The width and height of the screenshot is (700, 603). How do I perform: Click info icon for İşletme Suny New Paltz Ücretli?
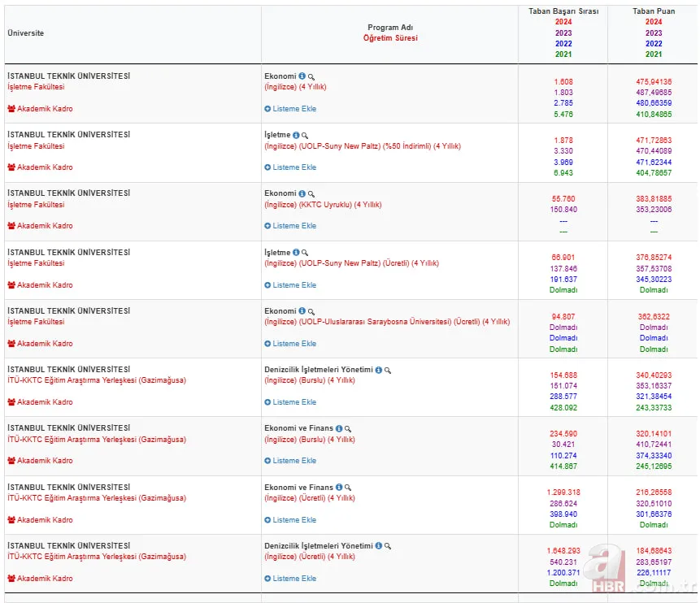pyautogui.click(x=296, y=253)
